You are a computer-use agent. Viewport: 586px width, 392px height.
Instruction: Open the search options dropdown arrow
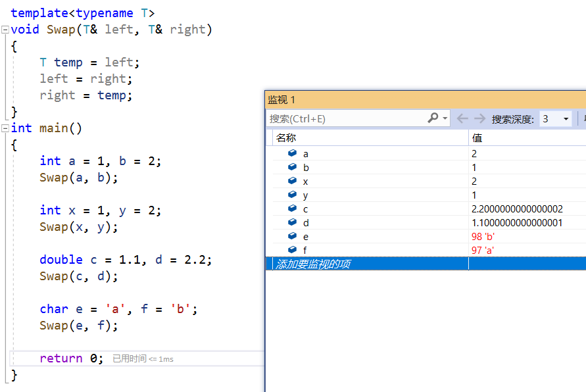(x=445, y=118)
